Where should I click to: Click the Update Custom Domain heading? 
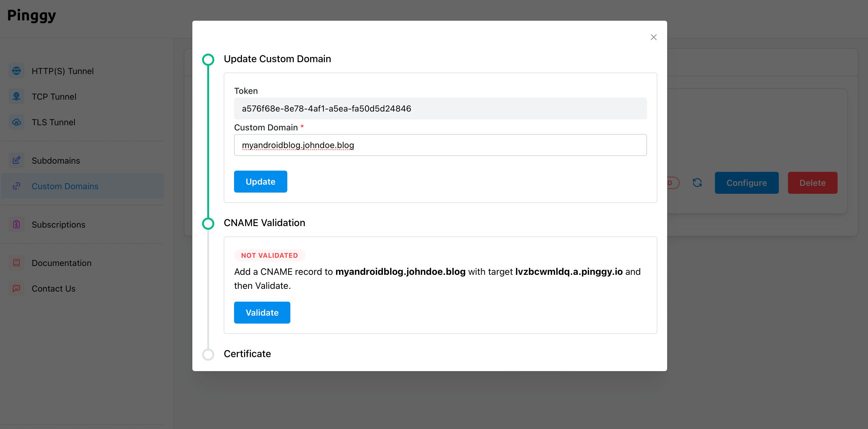(x=277, y=59)
